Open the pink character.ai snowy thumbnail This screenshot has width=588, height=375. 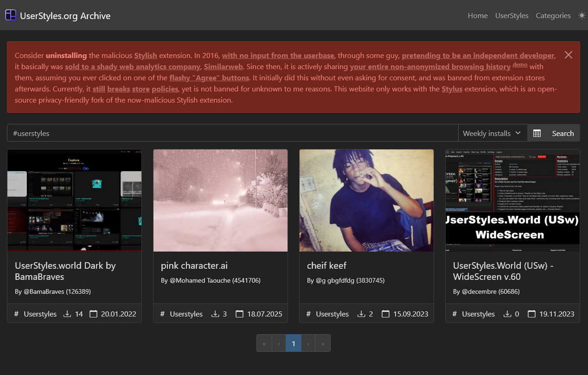[220, 200]
